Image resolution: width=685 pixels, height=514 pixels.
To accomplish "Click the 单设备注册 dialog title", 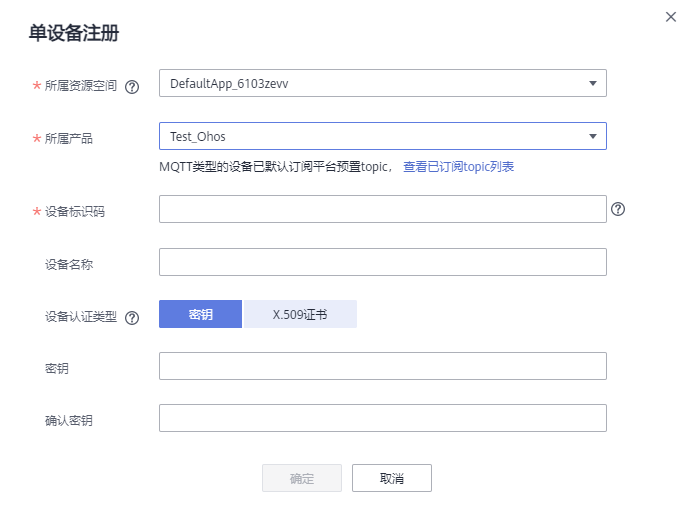I will coord(73,34).
